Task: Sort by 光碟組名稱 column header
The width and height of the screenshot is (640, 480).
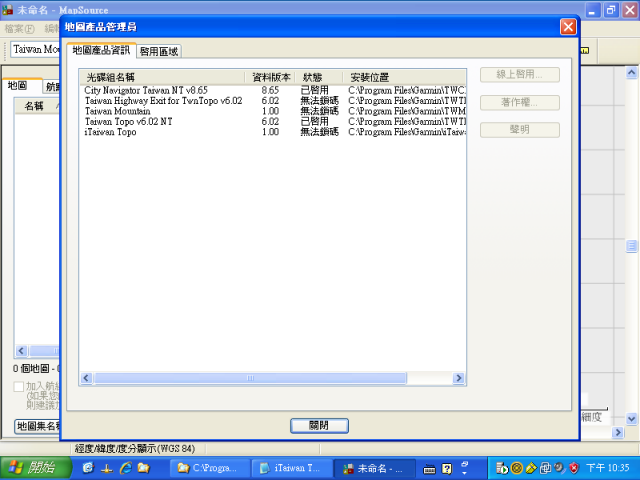Action: (162, 77)
